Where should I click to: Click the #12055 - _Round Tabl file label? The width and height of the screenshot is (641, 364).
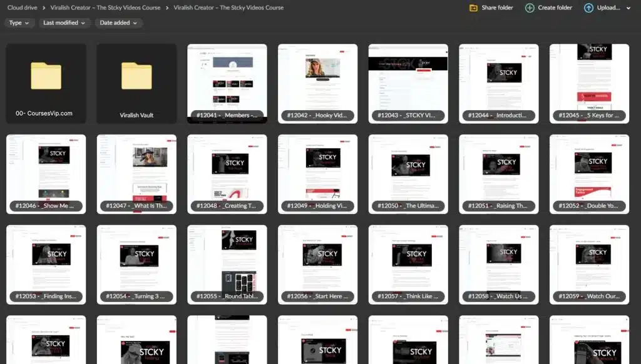click(227, 296)
